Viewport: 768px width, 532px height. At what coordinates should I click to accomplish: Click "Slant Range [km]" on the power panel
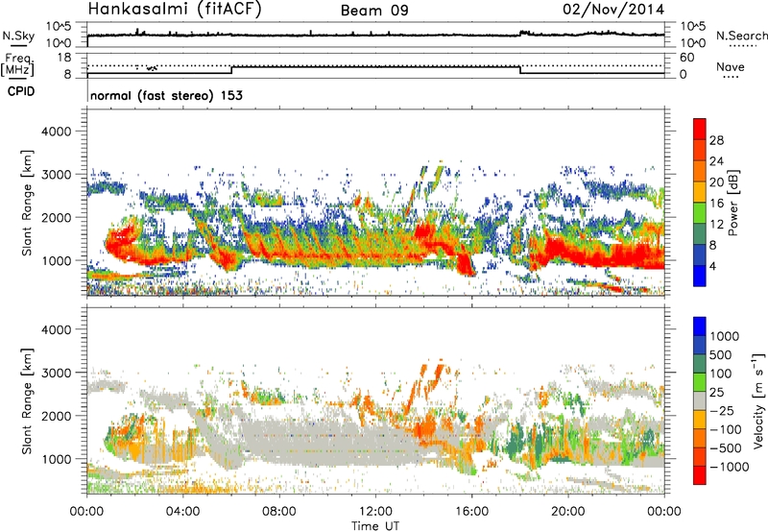[27, 203]
